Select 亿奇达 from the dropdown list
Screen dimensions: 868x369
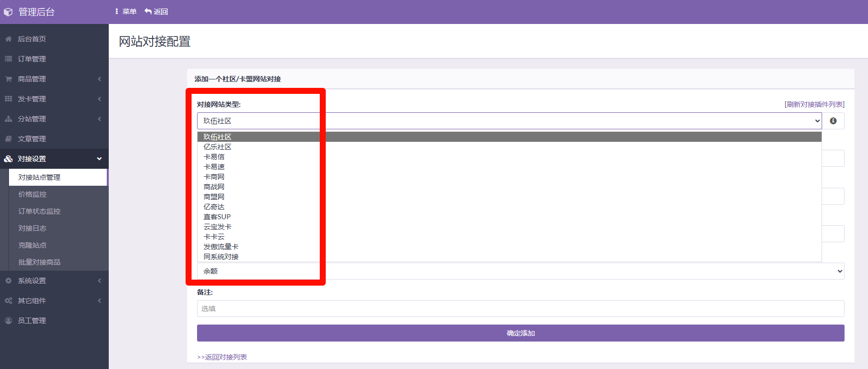tap(509, 207)
